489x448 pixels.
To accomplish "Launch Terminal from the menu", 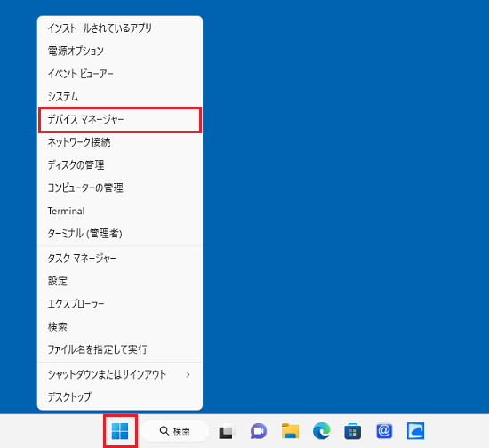I will pyautogui.click(x=120, y=211).
